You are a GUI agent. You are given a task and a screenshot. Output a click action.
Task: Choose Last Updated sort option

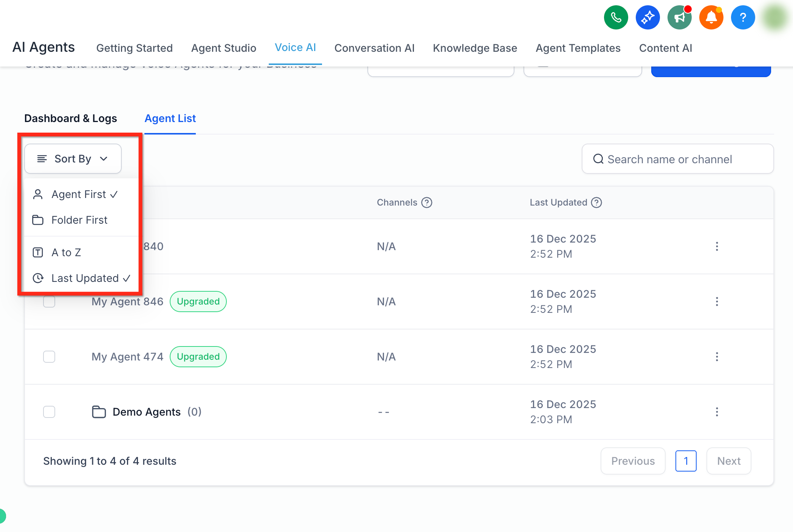(x=81, y=278)
